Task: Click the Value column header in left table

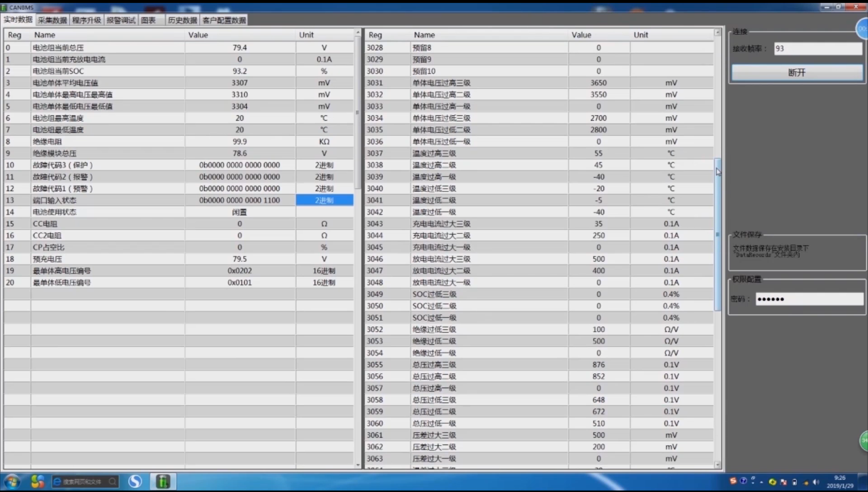Action: click(198, 35)
